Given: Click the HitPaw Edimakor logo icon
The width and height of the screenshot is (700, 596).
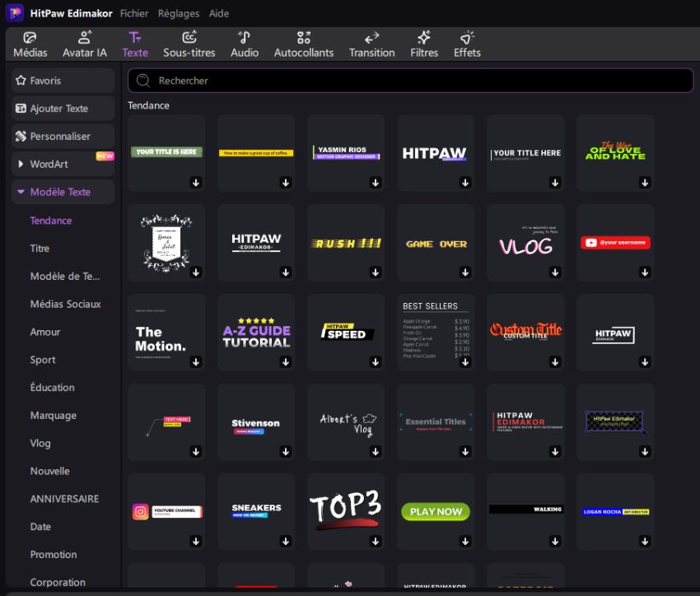Looking at the screenshot, I should click(14, 12).
